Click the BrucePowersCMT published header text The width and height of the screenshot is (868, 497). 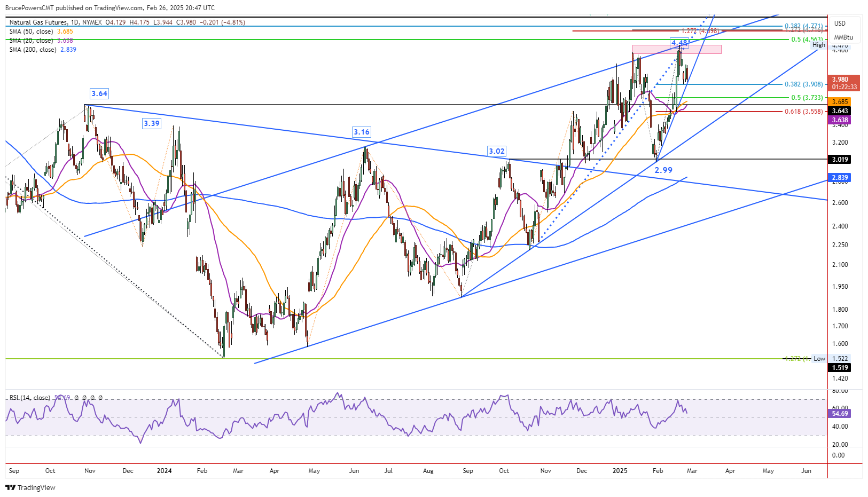point(110,8)
